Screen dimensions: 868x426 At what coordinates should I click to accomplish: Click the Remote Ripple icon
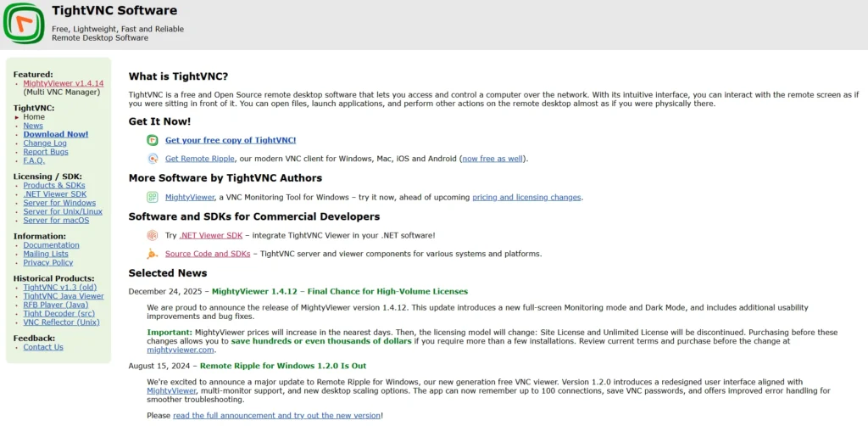pos(153,159)
